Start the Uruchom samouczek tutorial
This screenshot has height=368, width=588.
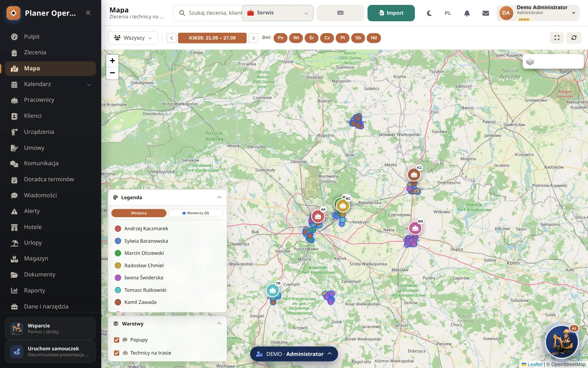tap(50, 352)
